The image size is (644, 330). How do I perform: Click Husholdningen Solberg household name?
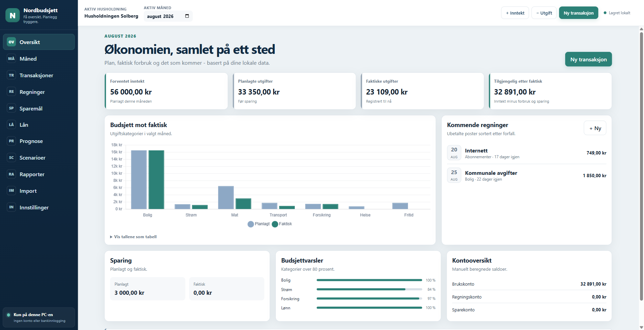coord(111,16)
